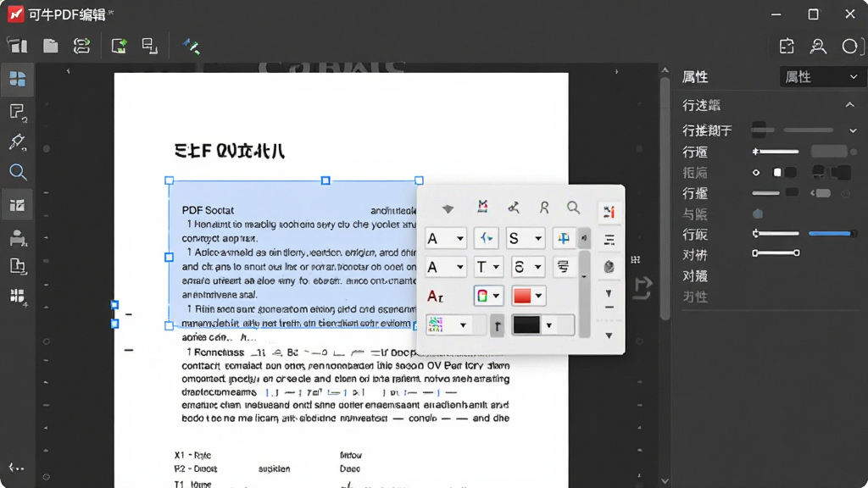The image size is (868, 488).
Task: Click the red icon at floating panel top right
Action: point(609,212)
